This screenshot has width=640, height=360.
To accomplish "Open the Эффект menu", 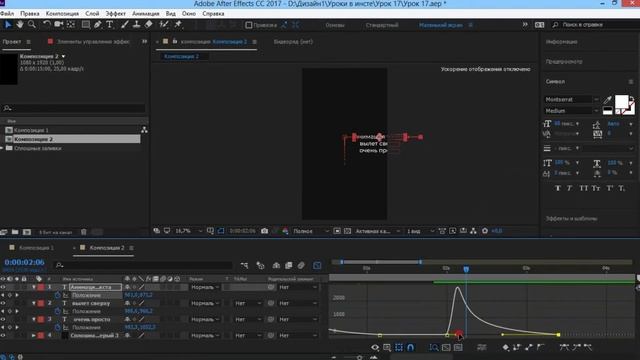I will tap(116, 13).
